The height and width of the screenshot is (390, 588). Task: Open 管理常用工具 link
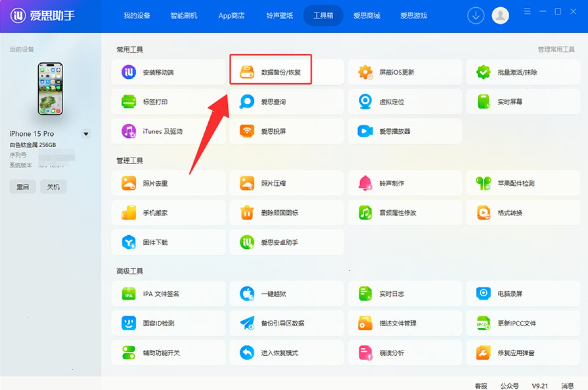click(556, 49)
